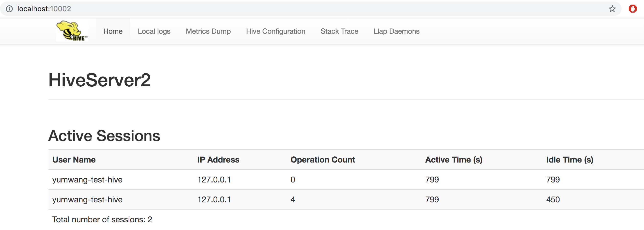This screenshot has height=230, width=644.
Task: Open the Llap Daemons view
Action: pos(396,31)
